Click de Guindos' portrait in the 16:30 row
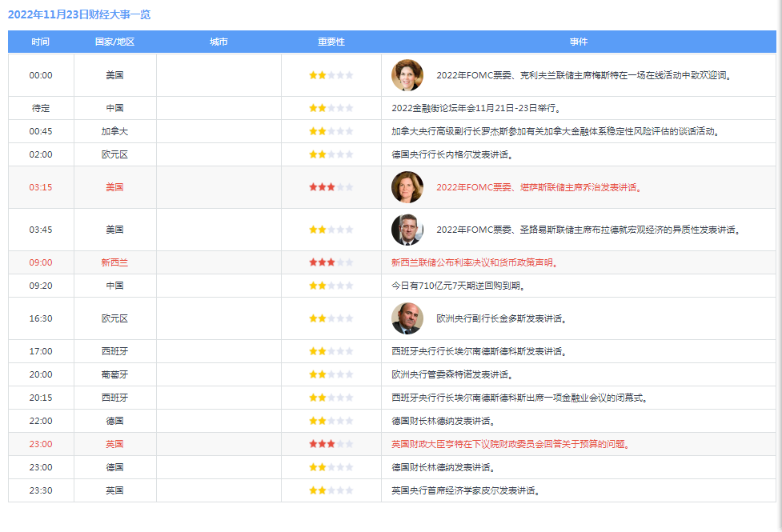The height and width of the screenshot is (532, 782). tap(407, 318)
